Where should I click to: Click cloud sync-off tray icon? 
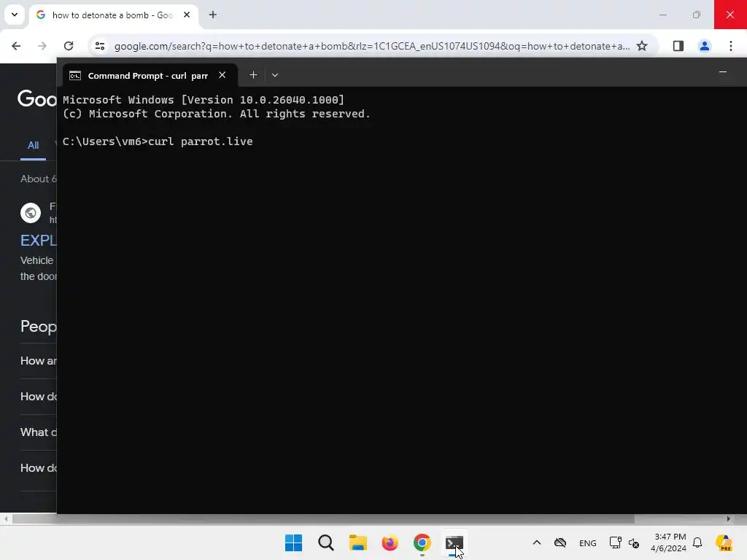[x=560, y=542]
